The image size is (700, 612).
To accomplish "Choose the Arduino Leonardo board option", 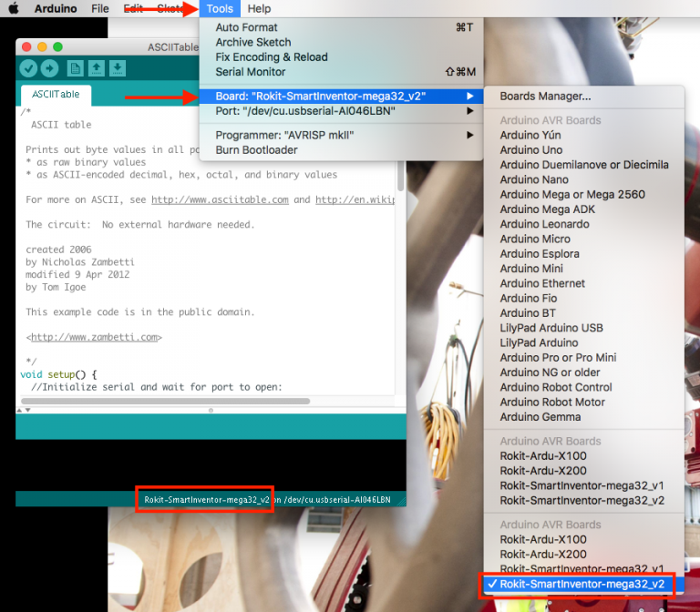I will click(x=544, y=224).
